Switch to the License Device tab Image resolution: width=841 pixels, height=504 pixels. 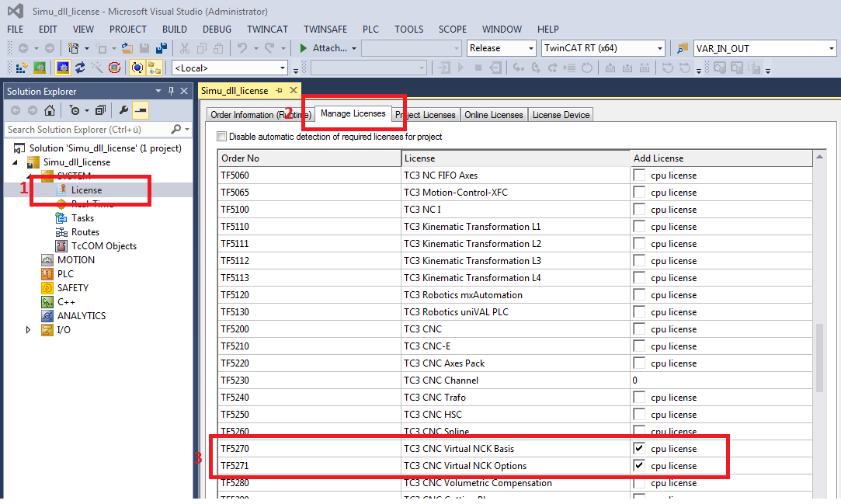coord(561,115)
